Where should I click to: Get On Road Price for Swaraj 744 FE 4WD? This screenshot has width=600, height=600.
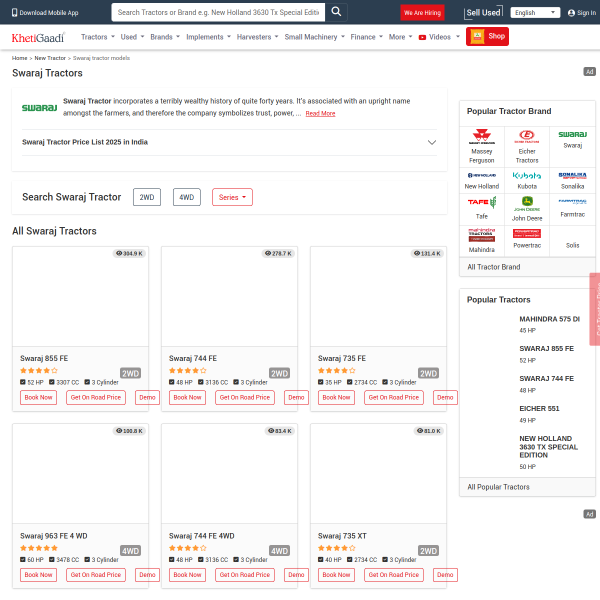245,575
